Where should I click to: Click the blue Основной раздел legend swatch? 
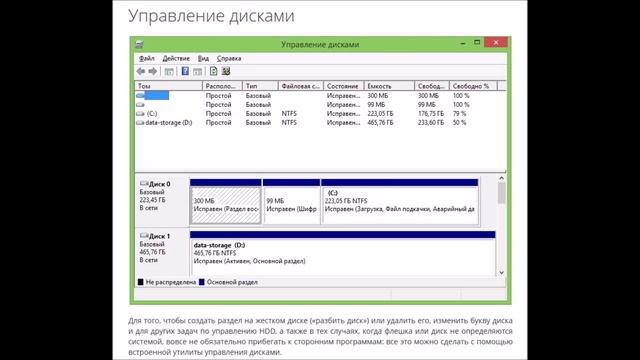pos(202,282)
